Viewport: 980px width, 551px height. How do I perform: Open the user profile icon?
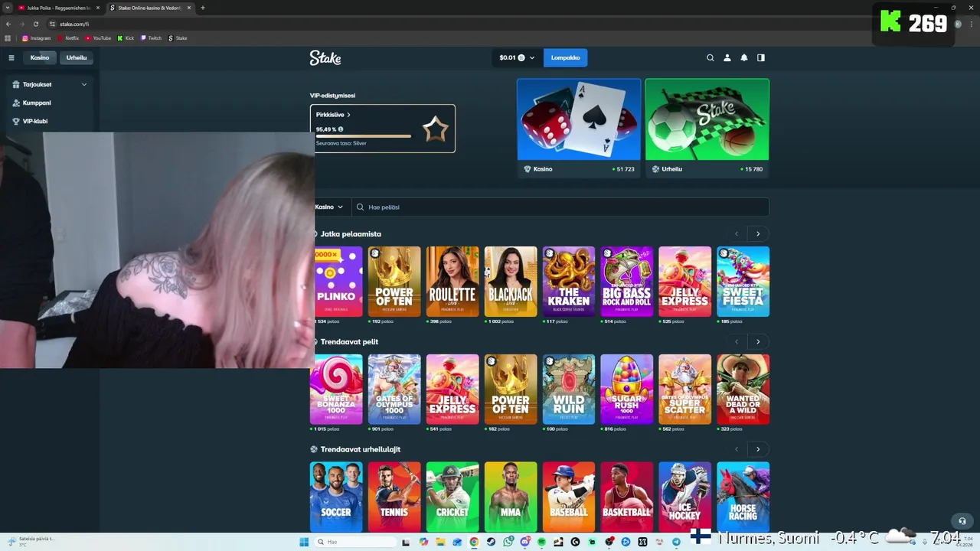pyautogui.click(x=727, y=57)
